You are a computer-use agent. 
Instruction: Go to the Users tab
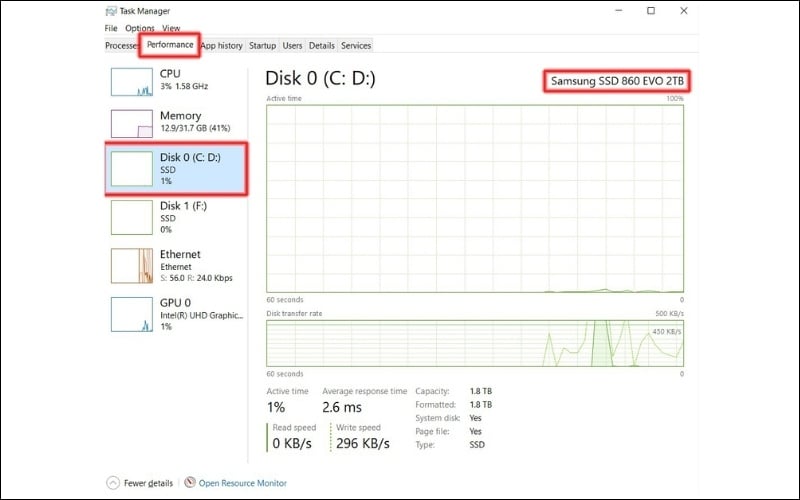point(292,45)
